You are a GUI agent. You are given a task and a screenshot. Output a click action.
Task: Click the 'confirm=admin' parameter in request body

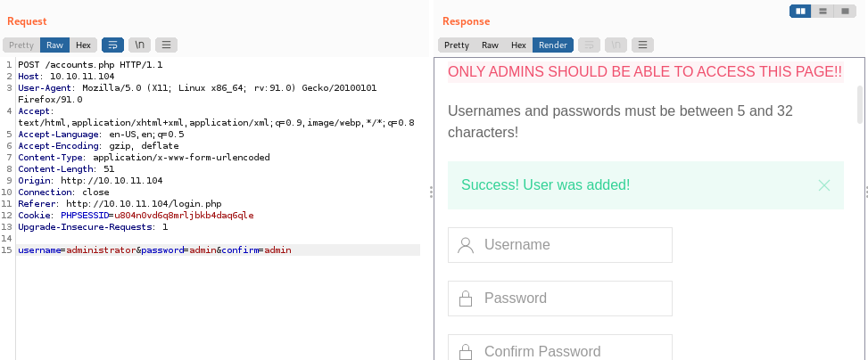(x=256, y=250)
